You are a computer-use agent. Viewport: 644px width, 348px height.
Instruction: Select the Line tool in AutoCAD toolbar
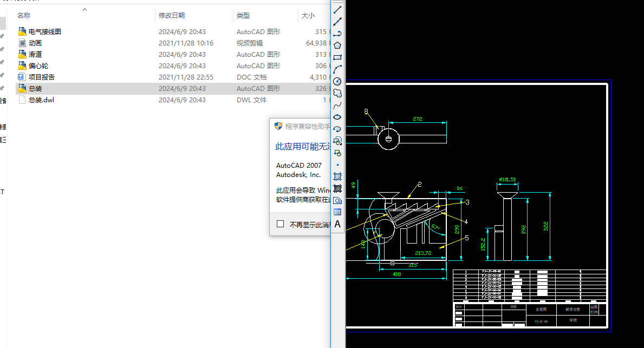pyautogui.click(x=337, y=10)
